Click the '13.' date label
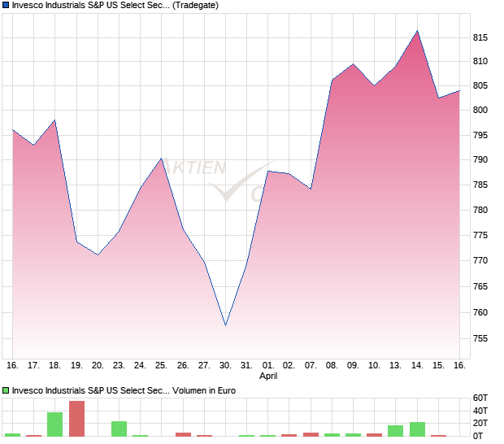This screenshot has height=444, width=504. point(395,366)
